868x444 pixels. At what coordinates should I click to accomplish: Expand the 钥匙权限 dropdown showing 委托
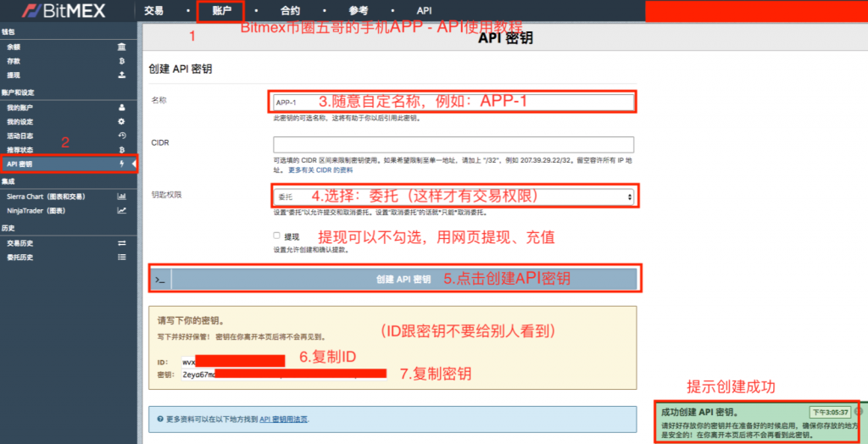(x=453, y=197)
